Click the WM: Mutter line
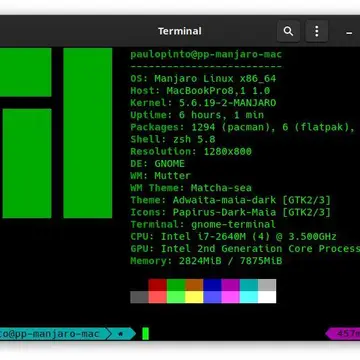Viewport: 360px width, 360px height. [161, 175]
